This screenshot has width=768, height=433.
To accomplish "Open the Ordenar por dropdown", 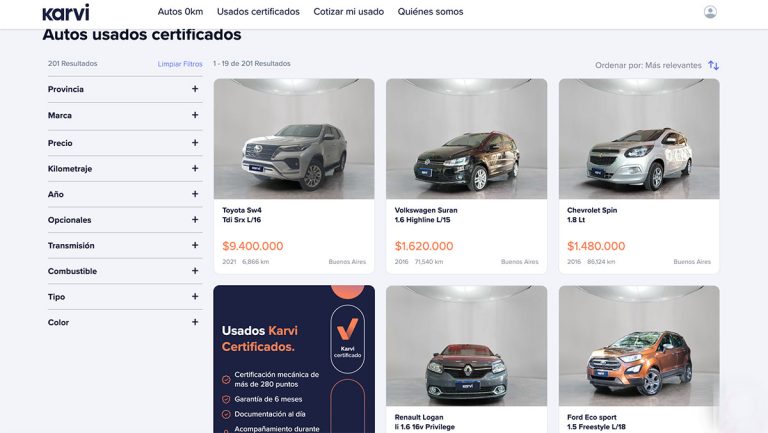I will (648, 65).
